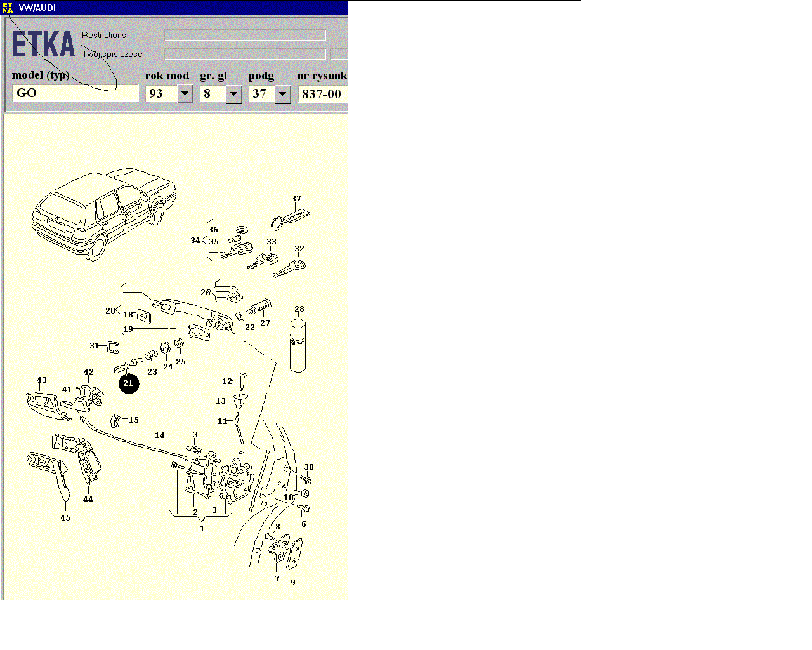Select part number 11 rod
This screenshot has width=812, height=650.
(222, 421)
